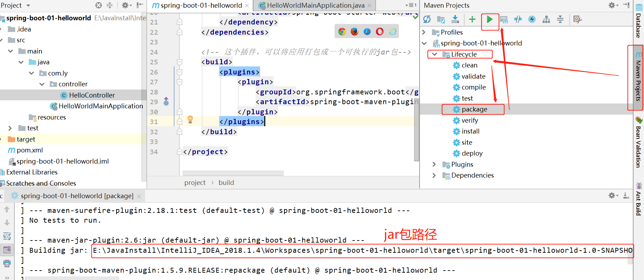The height and width of the screenshot is (280, 644).
Task: Expand the Plugins node
Action: 434,164
